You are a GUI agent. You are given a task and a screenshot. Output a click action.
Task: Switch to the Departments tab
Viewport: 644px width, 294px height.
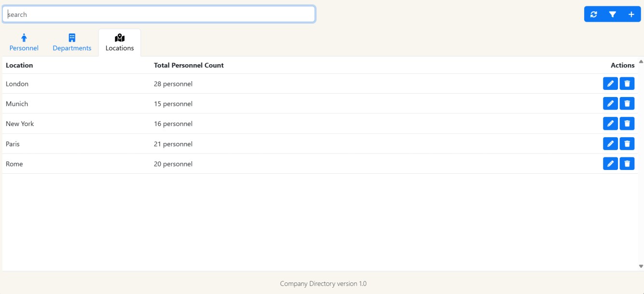pyautogui.click(x=71, y=48)
